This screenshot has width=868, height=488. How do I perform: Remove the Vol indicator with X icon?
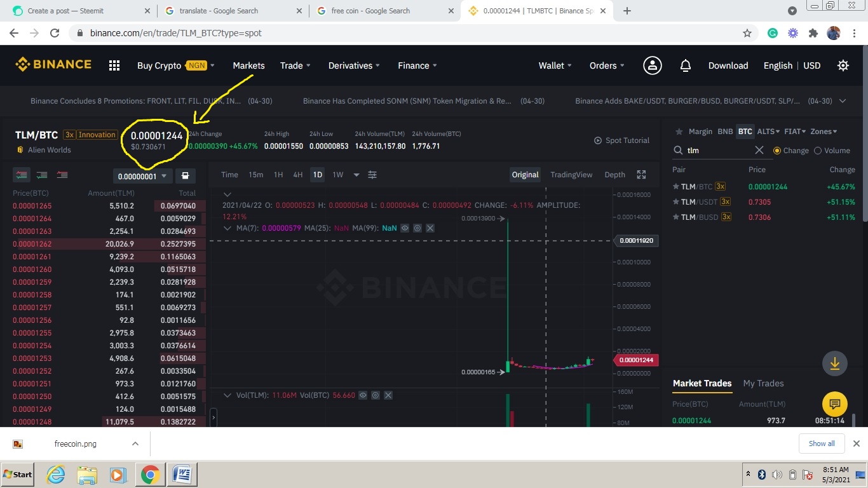tap(388, 395)
